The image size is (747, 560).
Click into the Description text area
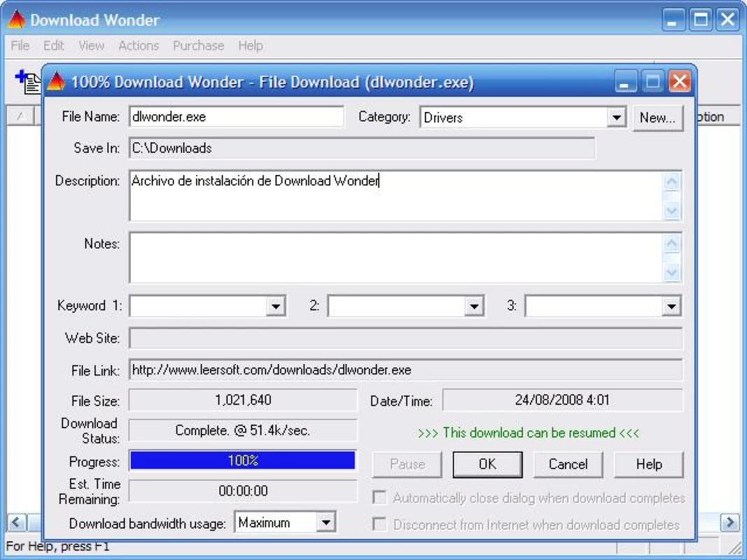pyautogui.click(x=396, y=196)
